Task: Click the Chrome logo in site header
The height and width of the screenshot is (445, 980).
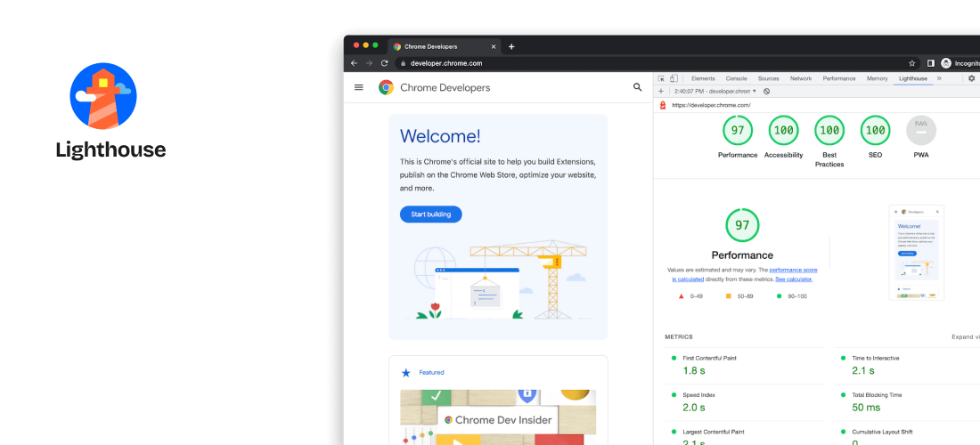Action: (x=387, y=87)
